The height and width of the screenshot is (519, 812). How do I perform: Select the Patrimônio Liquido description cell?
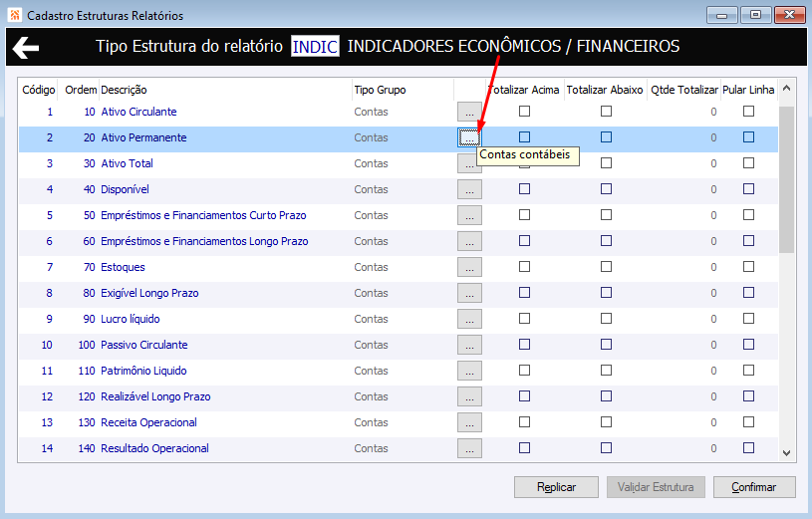(143, 371)
